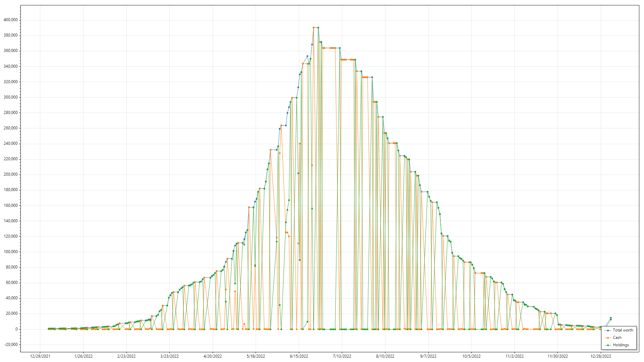
Task: Click the 5/18/2022 date label
Action: [256, 356]
